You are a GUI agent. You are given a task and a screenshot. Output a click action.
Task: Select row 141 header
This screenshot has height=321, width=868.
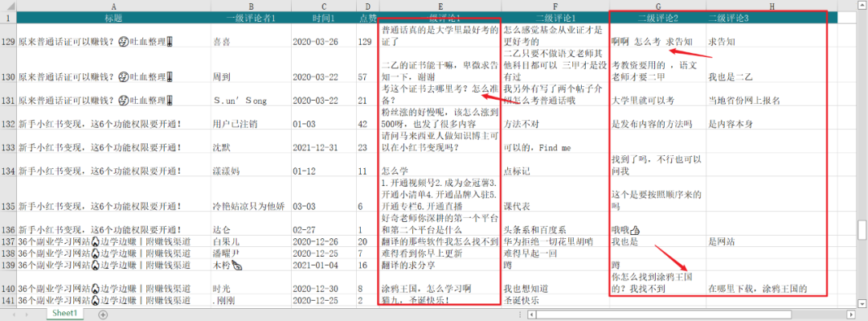[8, 300]
